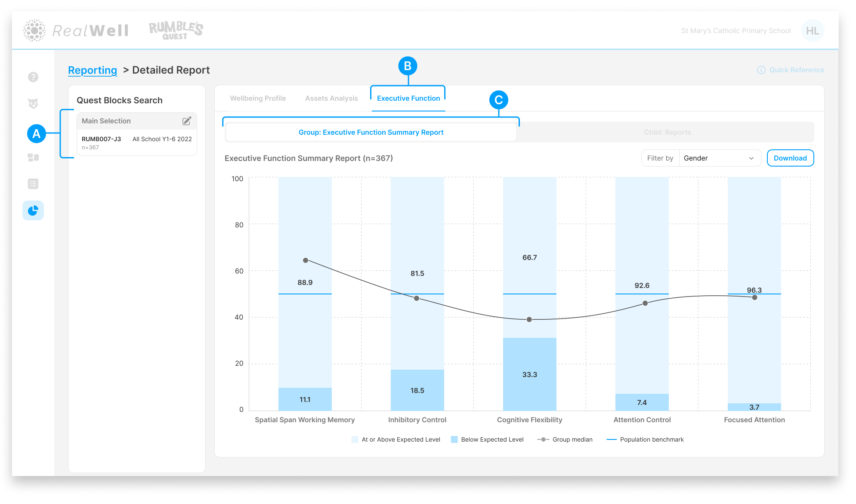Open the HL user avatar

pyautogui.click(x=813, y=31)
